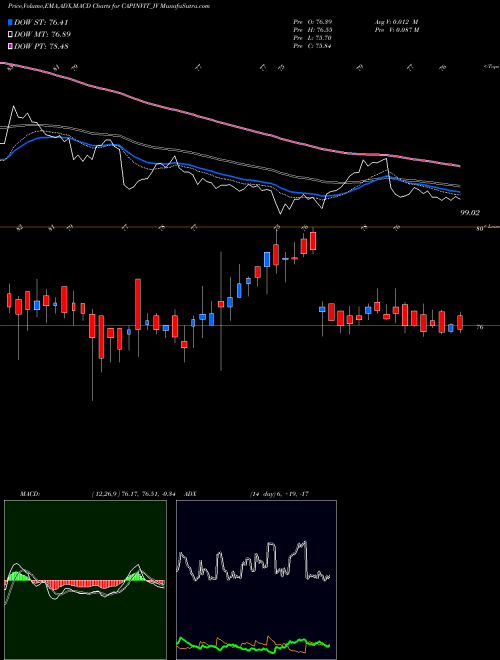Click the ADX panel heading
This screenshot has height=660, width=500.
(190, 493)
